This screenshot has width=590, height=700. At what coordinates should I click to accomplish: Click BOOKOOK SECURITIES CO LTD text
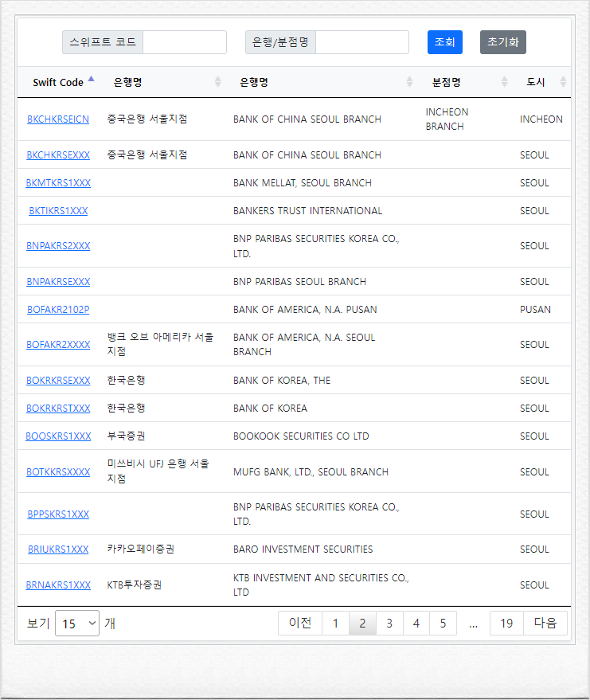click(301, 436)
